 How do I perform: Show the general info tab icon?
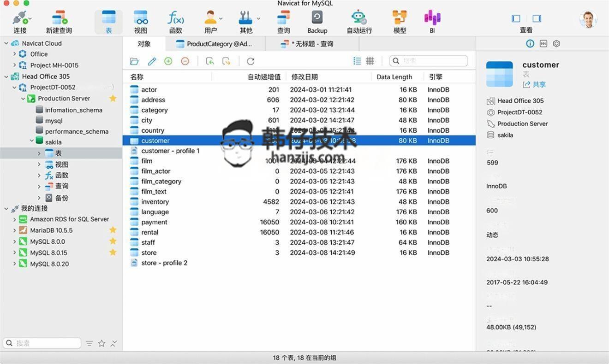tap(530, 43)
